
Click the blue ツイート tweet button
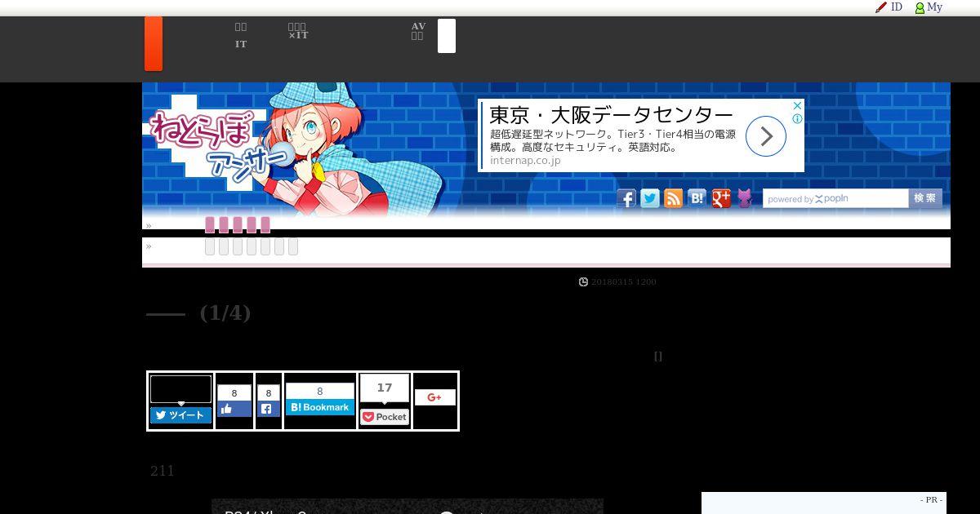coord(180,415)
